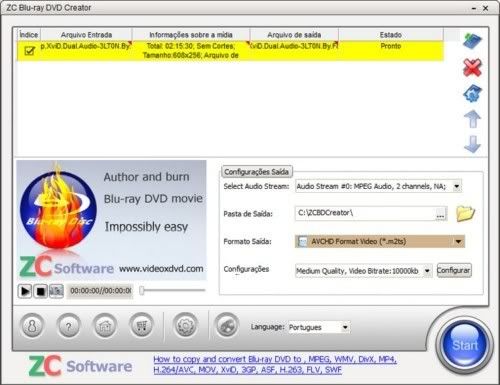Open help question mark button
This screenshot has width=500, height=385.
(x=69, y=325)
